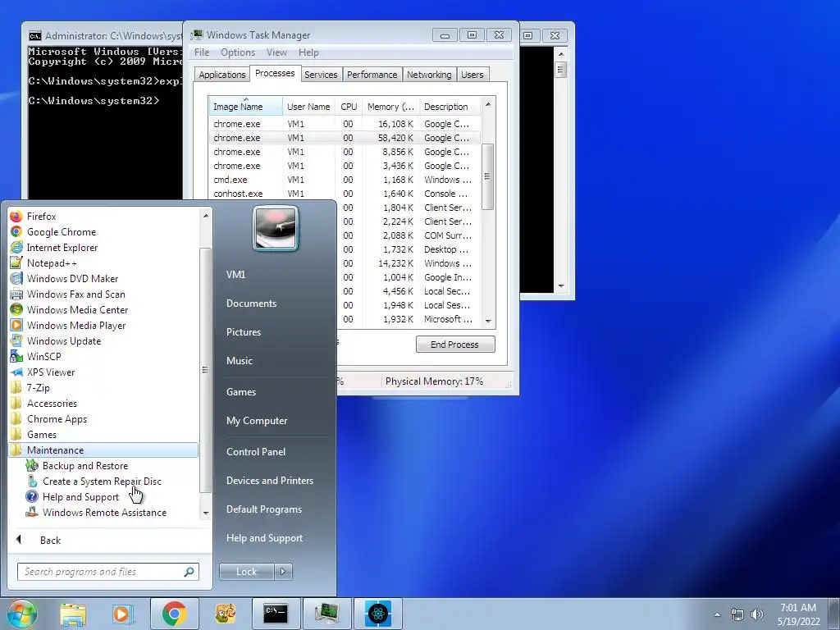Click the clock showing 7:01 AM
Image resolution: width=840 pixels, height=630 pixels.
click(x=798, y=608)
